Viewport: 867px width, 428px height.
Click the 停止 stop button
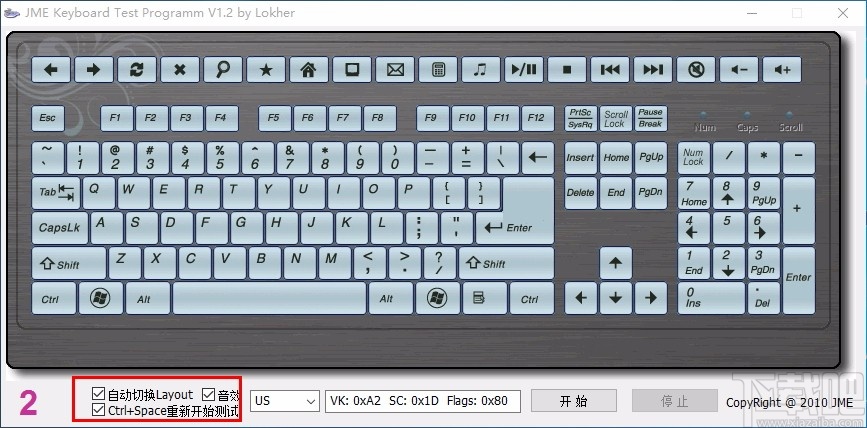tap(675, 401)
